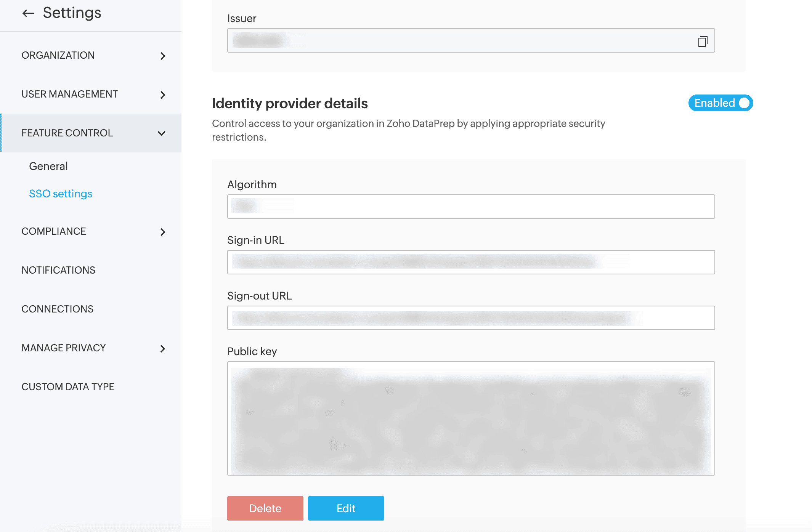Click the Algorithm field
The width and height of the screenshot is (812, 532).
point(471,207)
